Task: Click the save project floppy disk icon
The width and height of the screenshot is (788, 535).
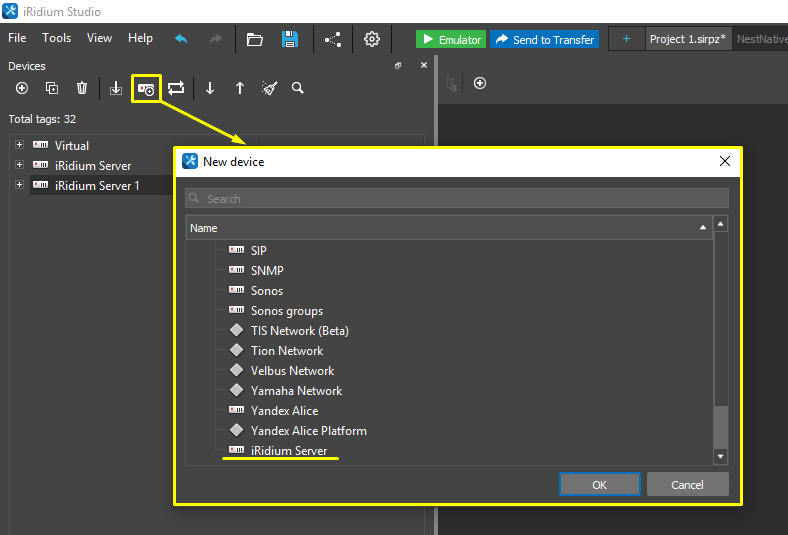Action: click(x=290, y=39)
